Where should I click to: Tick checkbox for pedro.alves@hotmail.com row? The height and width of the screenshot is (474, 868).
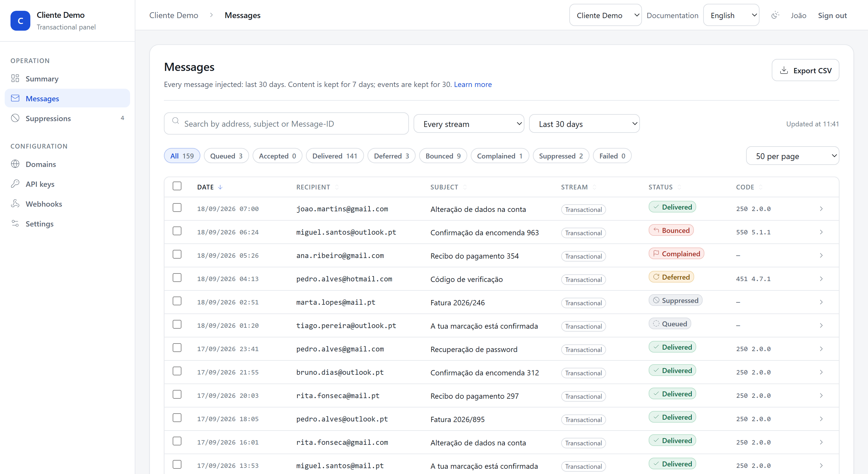tap(177, 278)
